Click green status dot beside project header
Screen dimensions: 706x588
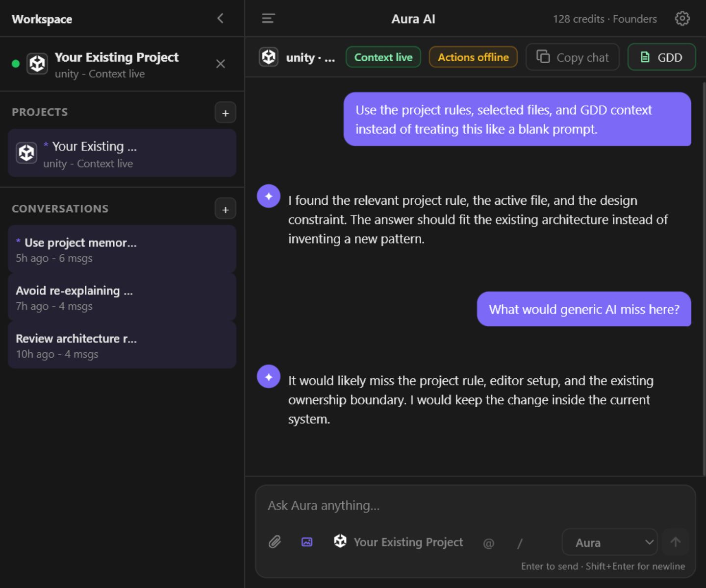coord(16,64)
